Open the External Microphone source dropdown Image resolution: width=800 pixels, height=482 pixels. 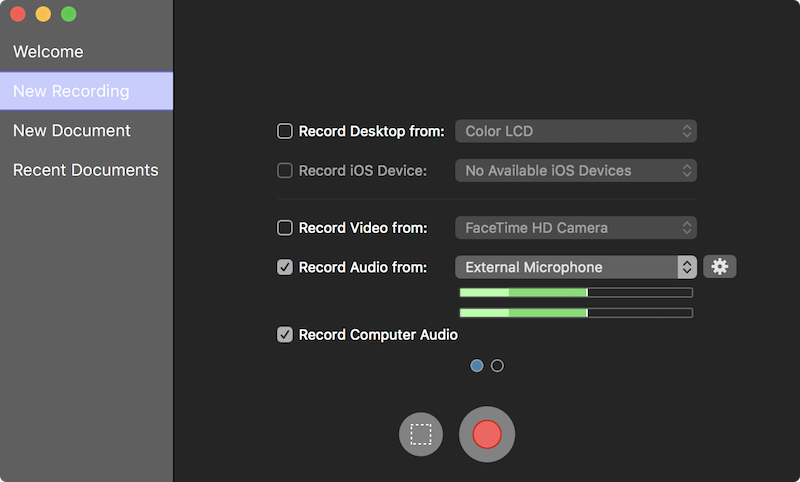point(575,267)
